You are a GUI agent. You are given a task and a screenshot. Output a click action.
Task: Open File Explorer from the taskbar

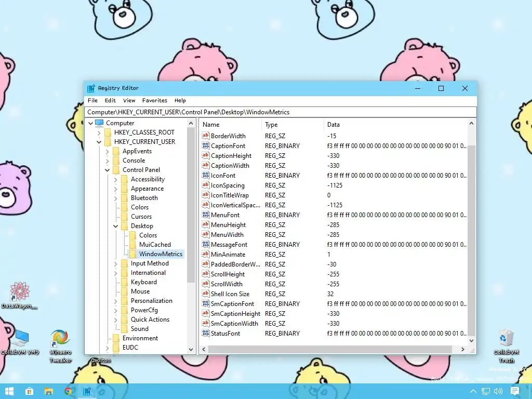[x=48, y=391]
